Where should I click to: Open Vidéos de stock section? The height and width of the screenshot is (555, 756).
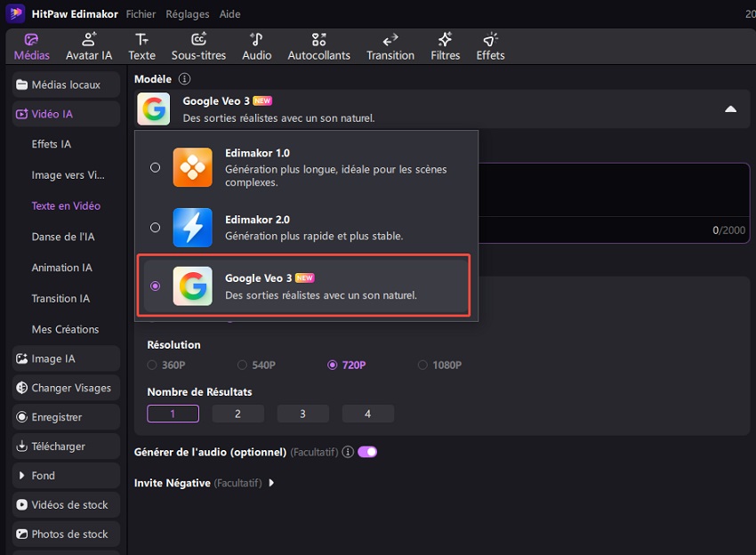point(66,505)
